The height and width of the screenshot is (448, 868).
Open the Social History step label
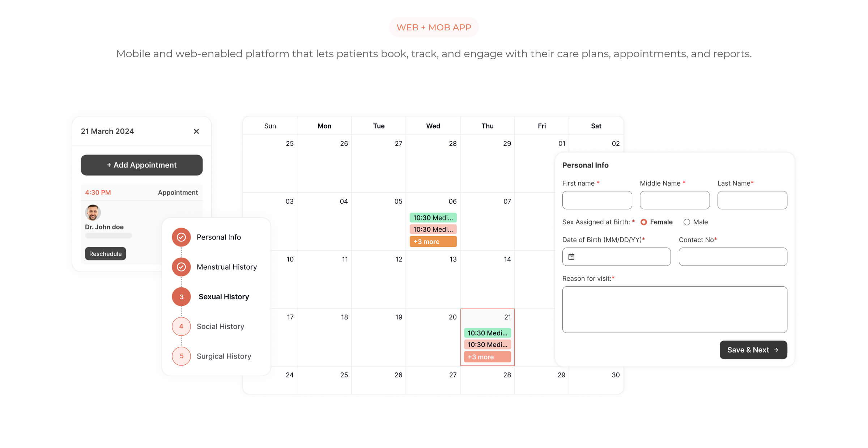pos(220,326)
